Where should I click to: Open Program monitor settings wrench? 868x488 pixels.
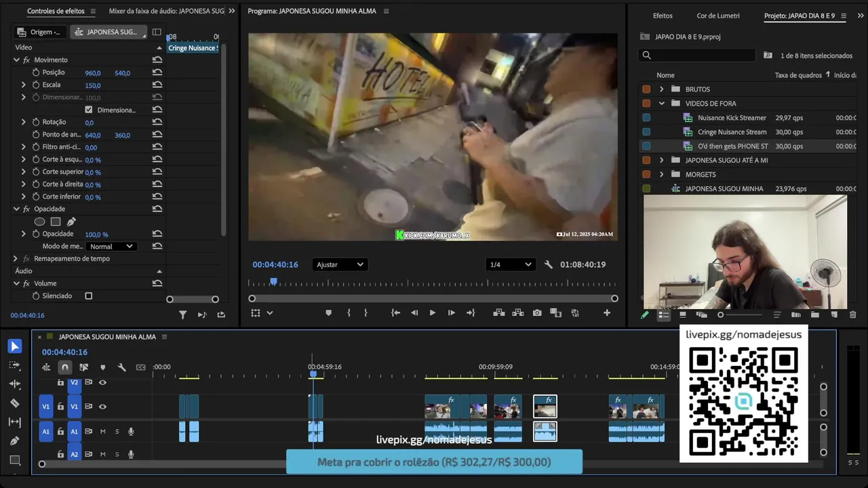[x=549, y=264]
